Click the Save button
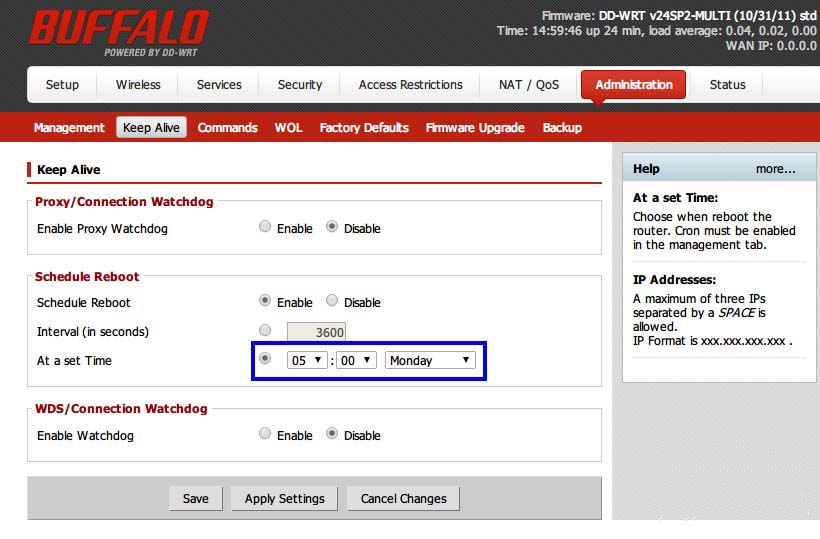 tap(196, 499)
